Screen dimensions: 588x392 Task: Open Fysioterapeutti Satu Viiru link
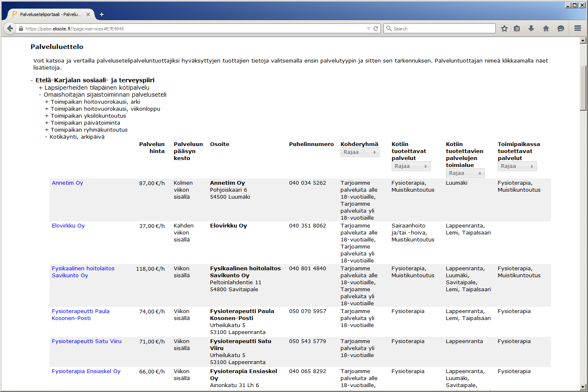coord(86,341)
